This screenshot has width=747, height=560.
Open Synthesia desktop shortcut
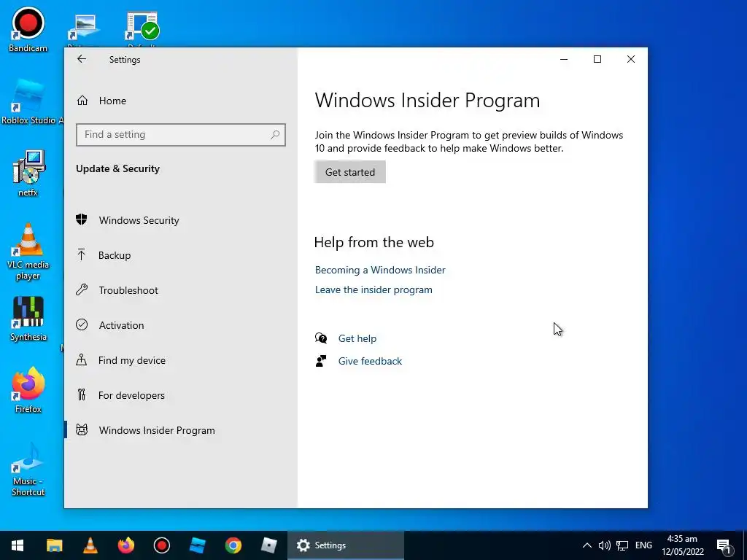[x=28, y=319]
